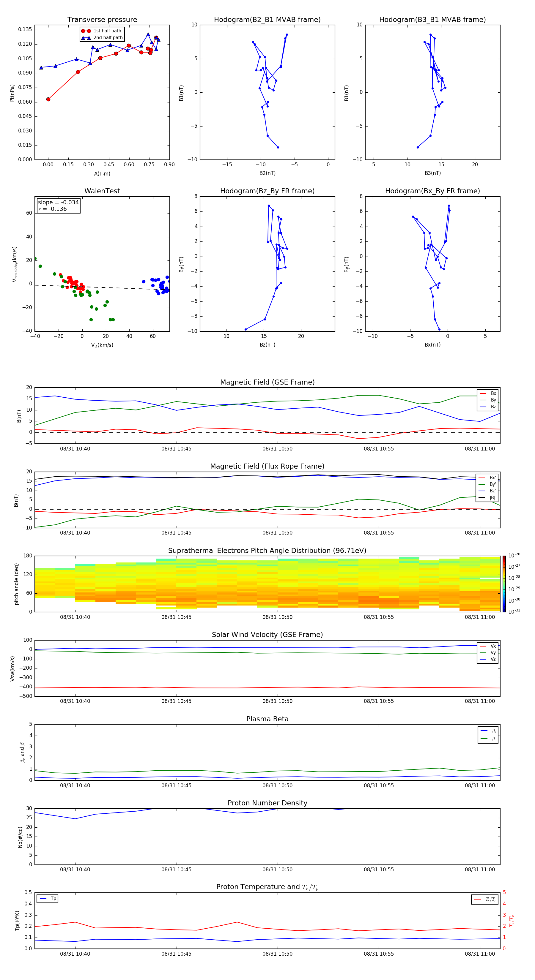The width and height of the screenshot is (535, 980).
Task: Select the |B| legend entry in Flux Rope panel
Action: tap(487, 498)
